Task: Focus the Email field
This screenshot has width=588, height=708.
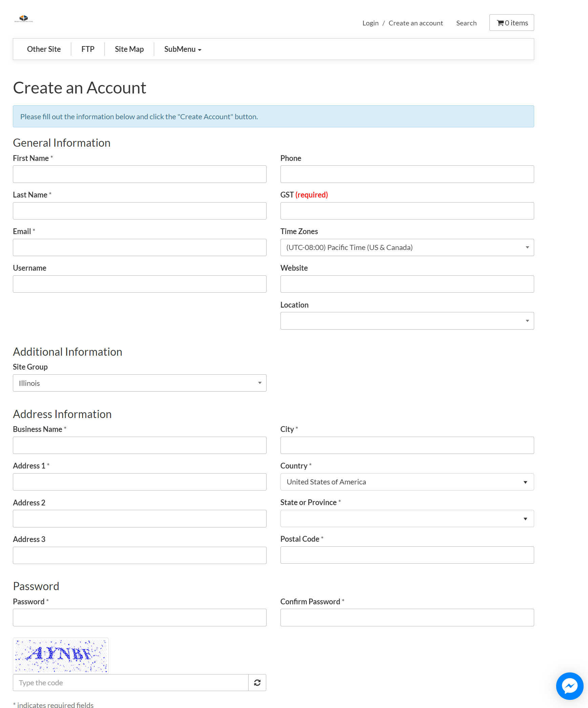Action: click(x=140, y=248)
